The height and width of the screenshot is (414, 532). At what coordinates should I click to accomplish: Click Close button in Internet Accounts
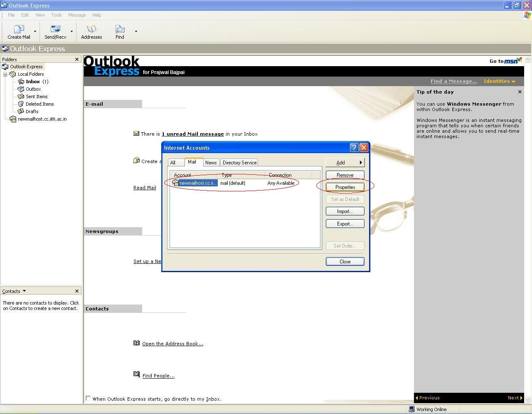pyautogui.click(x=345, y=262)
